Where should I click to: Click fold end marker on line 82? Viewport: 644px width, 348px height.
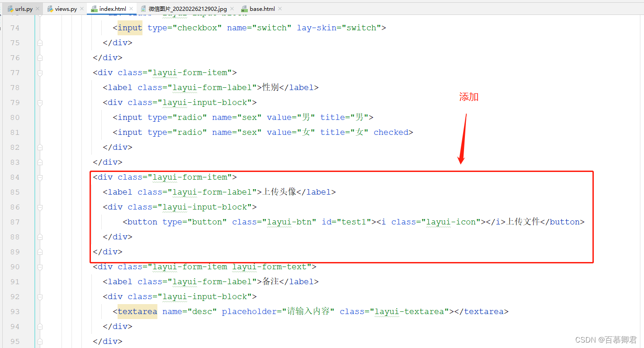(40, 148)
